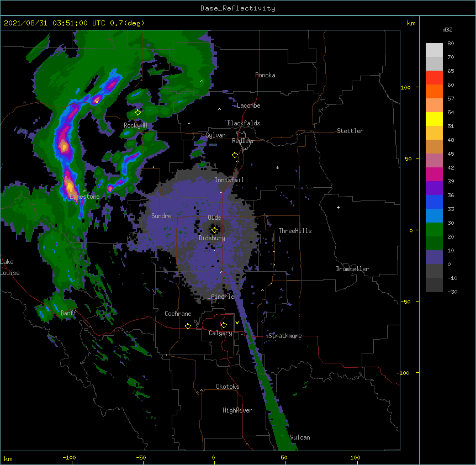Click the Strathmore label

coord(285,336)
